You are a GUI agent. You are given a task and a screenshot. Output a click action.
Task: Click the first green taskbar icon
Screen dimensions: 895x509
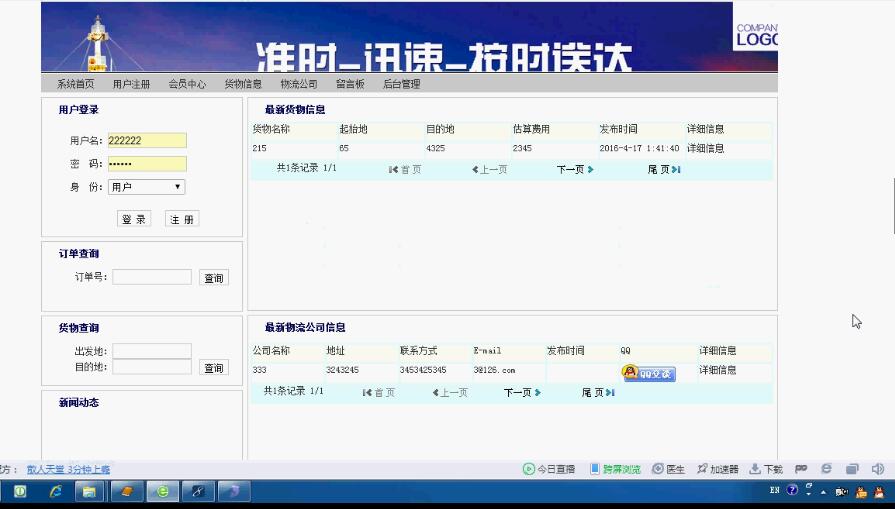(20, 491)
